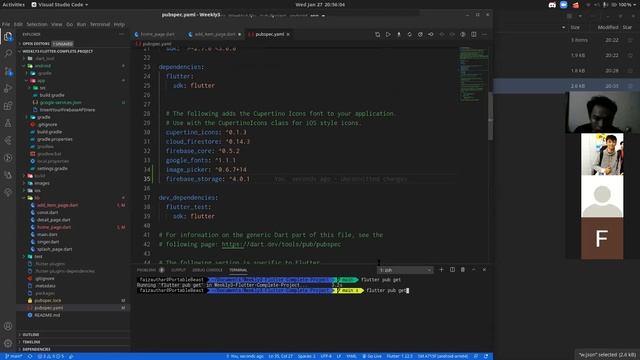Open the terminal shell selector dropdown
This screenshot has height=360, width=640.
coord(405,270)
